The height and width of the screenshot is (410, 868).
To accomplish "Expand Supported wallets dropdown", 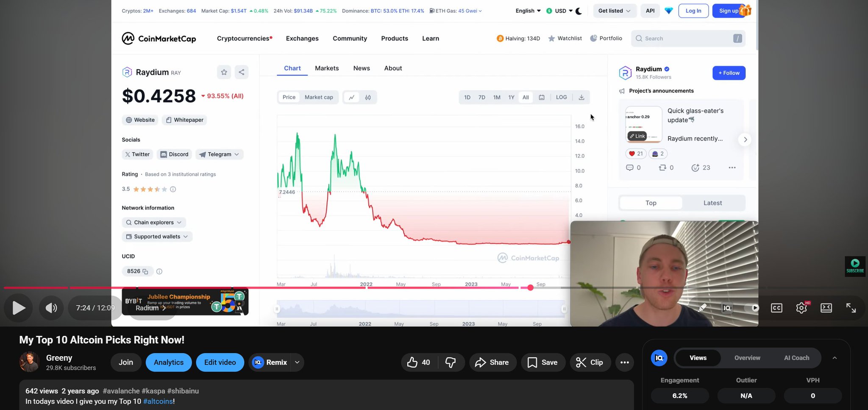I will click(157, 237).
